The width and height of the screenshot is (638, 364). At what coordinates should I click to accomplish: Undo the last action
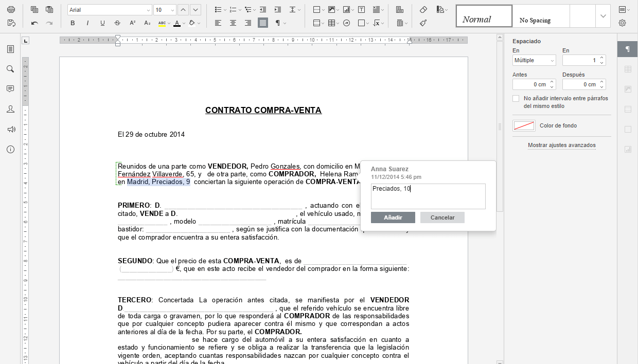tap(34, 23)
